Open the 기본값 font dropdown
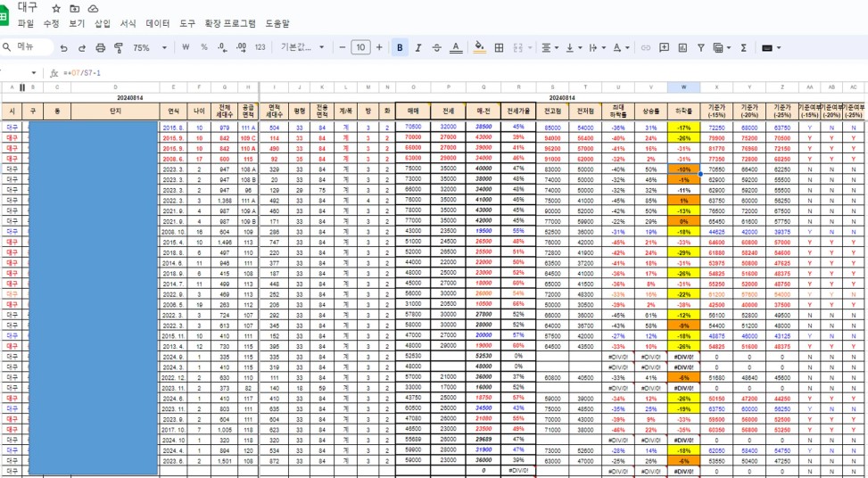The width and height of the screenshot is (868, 478). click(302, 47)
